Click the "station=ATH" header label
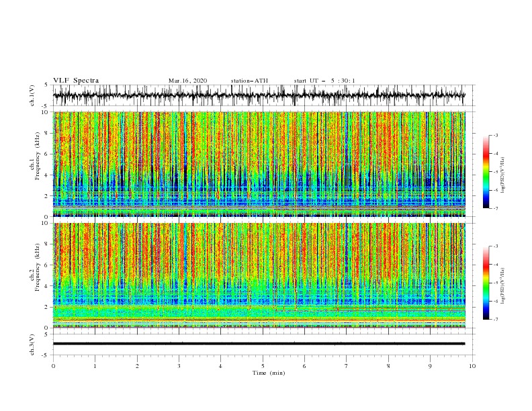 [x=249, y=81]
